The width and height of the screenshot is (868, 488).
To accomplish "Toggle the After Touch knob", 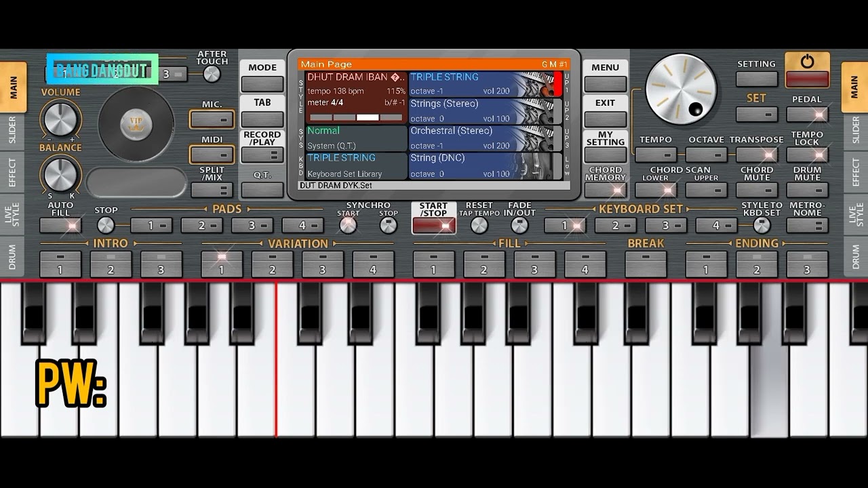I will coord(212,74).
